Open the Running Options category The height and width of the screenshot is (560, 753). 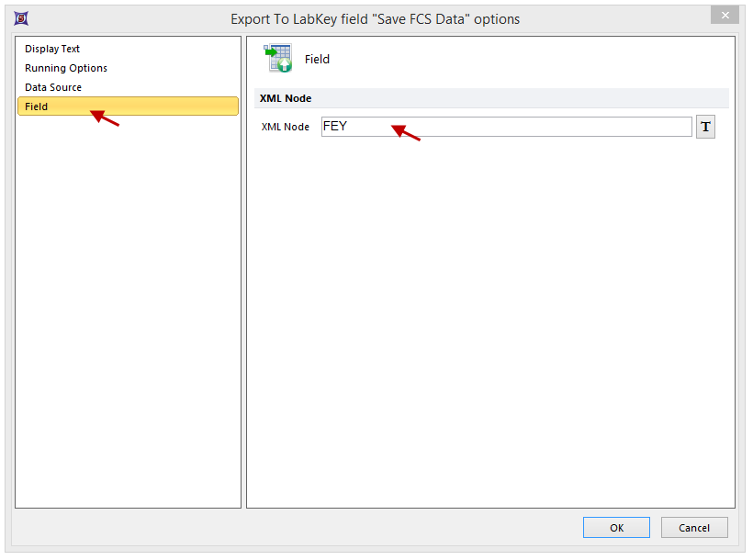[x=66, y=68]
